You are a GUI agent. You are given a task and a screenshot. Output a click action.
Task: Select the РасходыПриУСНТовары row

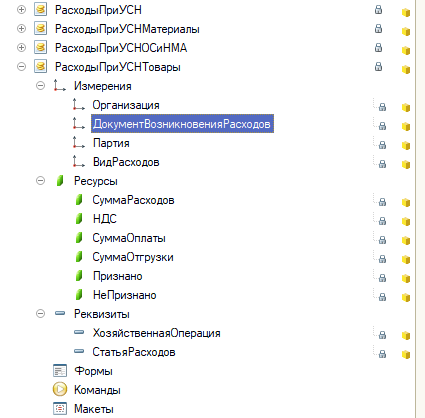pyautogui.click(x=118, y=67)
